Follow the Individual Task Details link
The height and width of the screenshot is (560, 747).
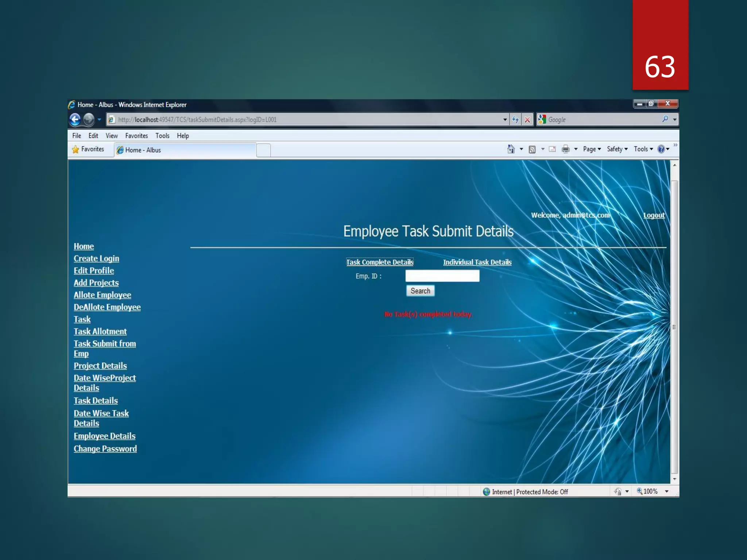[477, 262]
